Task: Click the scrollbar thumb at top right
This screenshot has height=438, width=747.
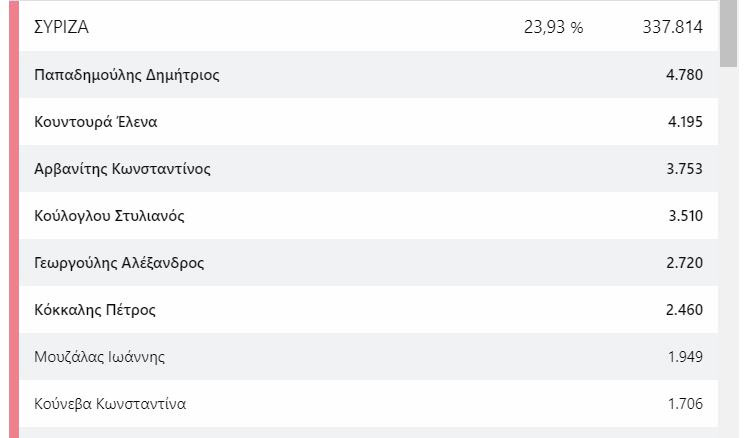Action: click(728, 34)
